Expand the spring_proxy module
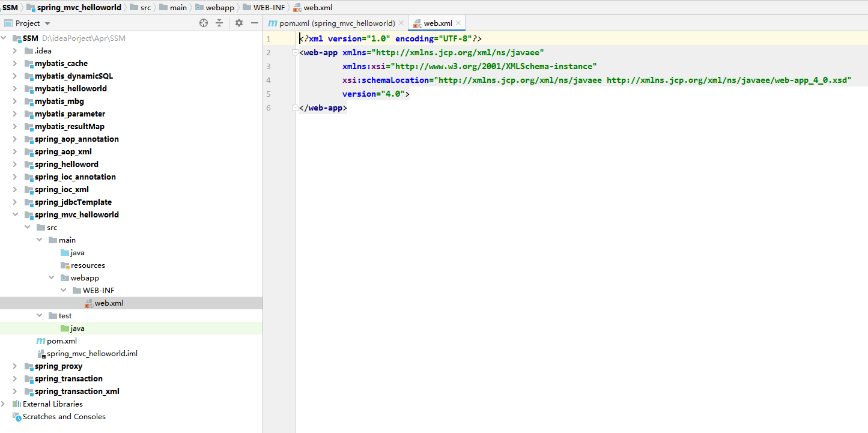868x433 pixels. click(16, 366)
